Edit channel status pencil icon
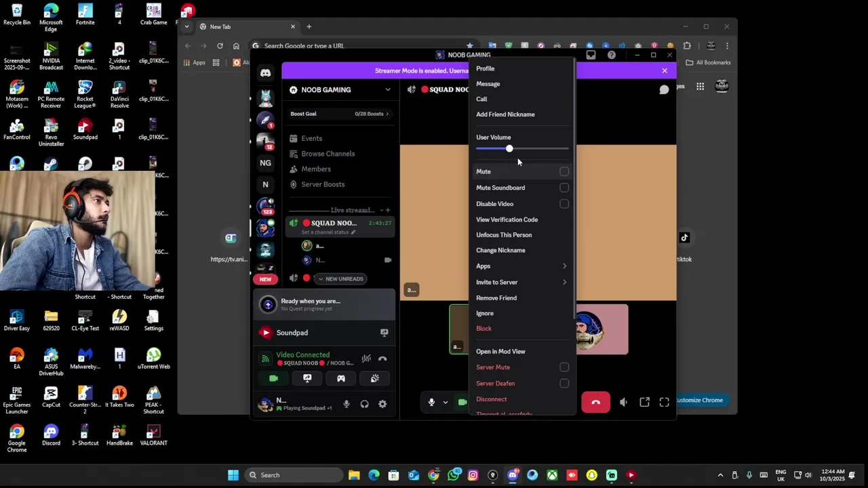The height and width of the screenshot is (488, 868). [x=353, y=232]
